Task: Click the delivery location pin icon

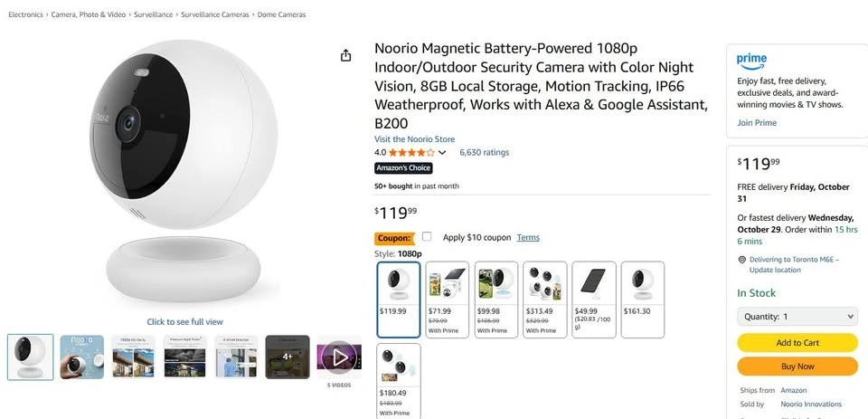Action: coord(741,260)
